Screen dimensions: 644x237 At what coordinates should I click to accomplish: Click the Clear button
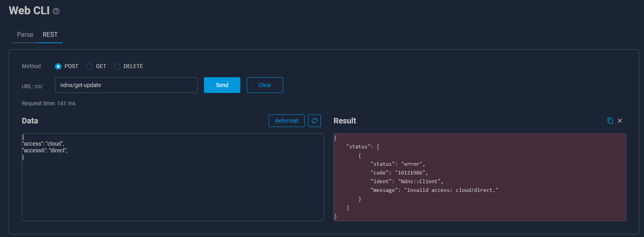[265, 85]
